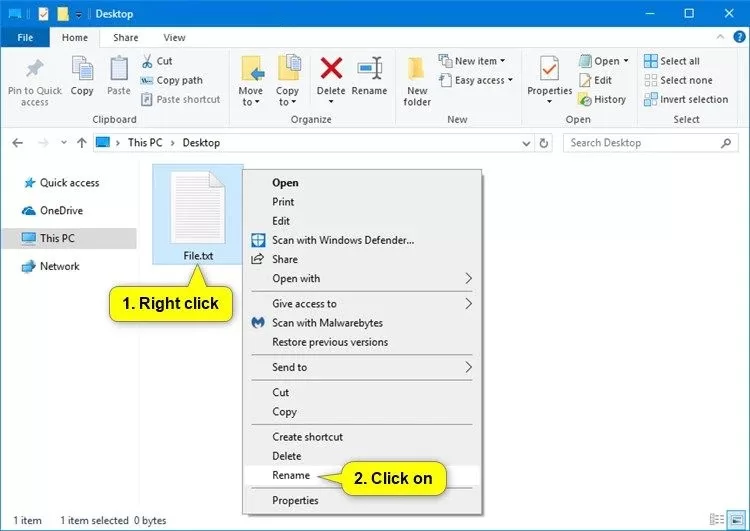Click the ribbon Edit button
Image resolution: width=750 pixels, height=531 pixels.
coord(596,80)
